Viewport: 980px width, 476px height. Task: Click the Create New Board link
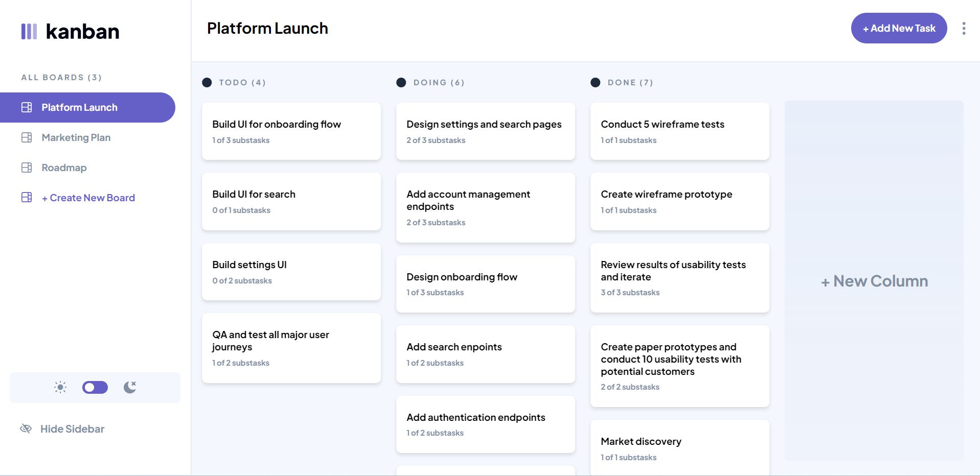88,198
